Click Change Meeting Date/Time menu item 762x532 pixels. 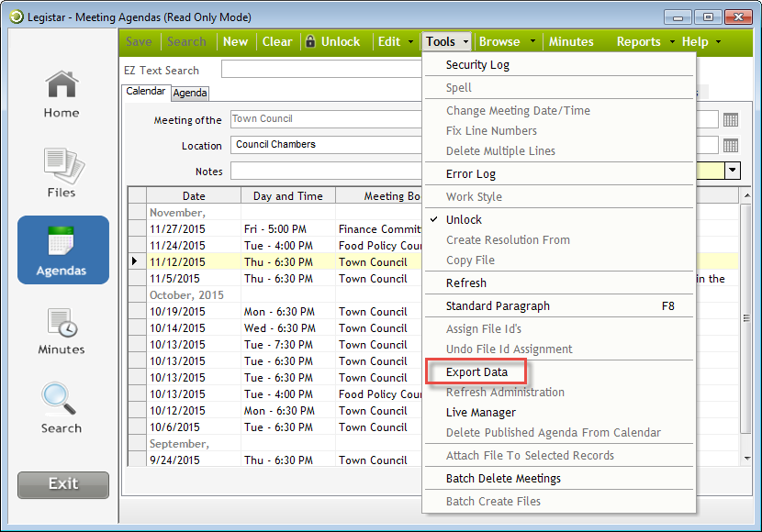(x=559, y=111)
